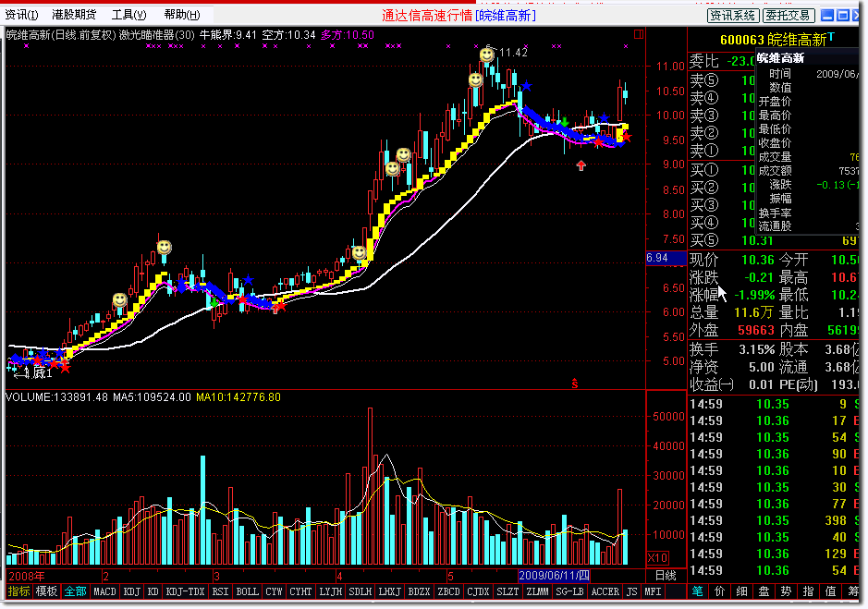The width and height of the screenshot is (868, 609).
Task: Switch to the LYJH indicator
Action: pyautogui.click(x=331, y=591)
